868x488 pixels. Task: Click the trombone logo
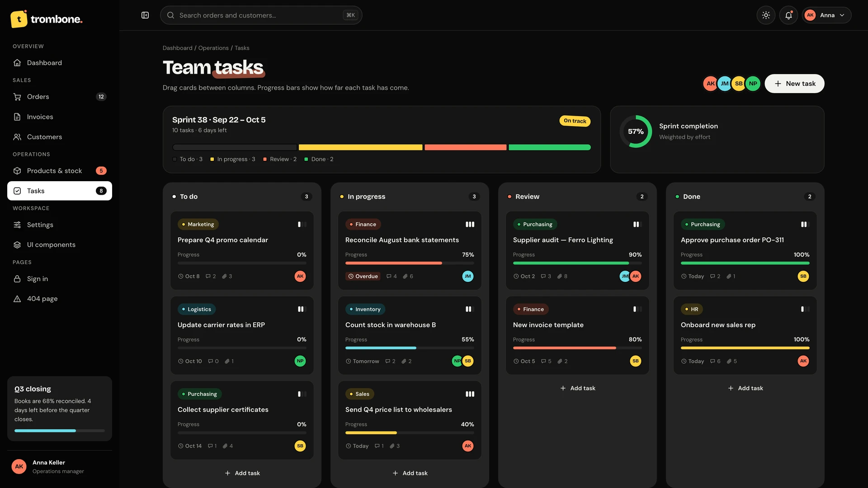click(47, 19)
